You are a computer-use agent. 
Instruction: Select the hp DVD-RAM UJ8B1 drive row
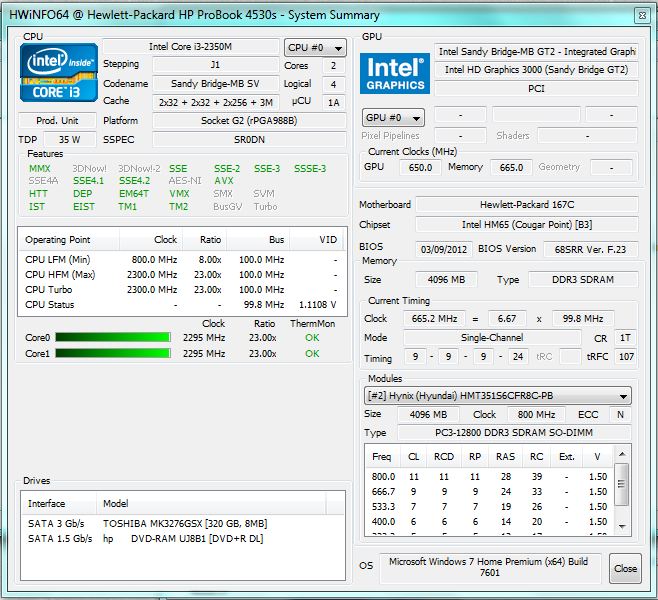point(182,539)
